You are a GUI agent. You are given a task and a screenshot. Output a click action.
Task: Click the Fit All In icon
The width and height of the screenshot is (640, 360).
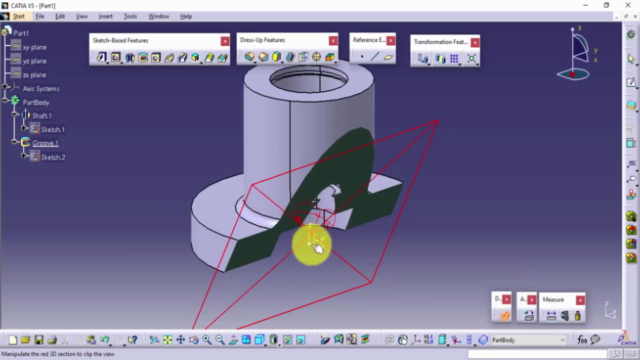[167, 340]
